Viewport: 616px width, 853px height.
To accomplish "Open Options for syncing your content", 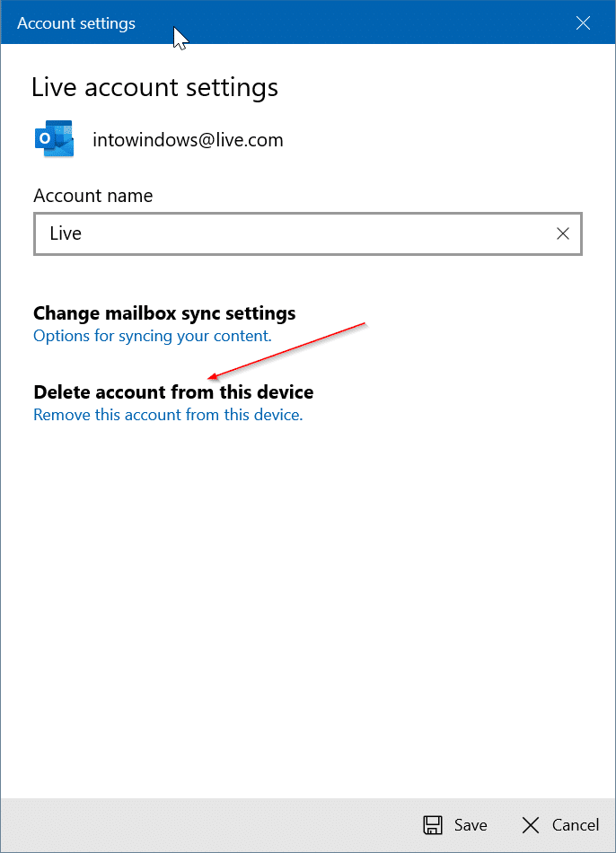I will (x=153, y=336).
